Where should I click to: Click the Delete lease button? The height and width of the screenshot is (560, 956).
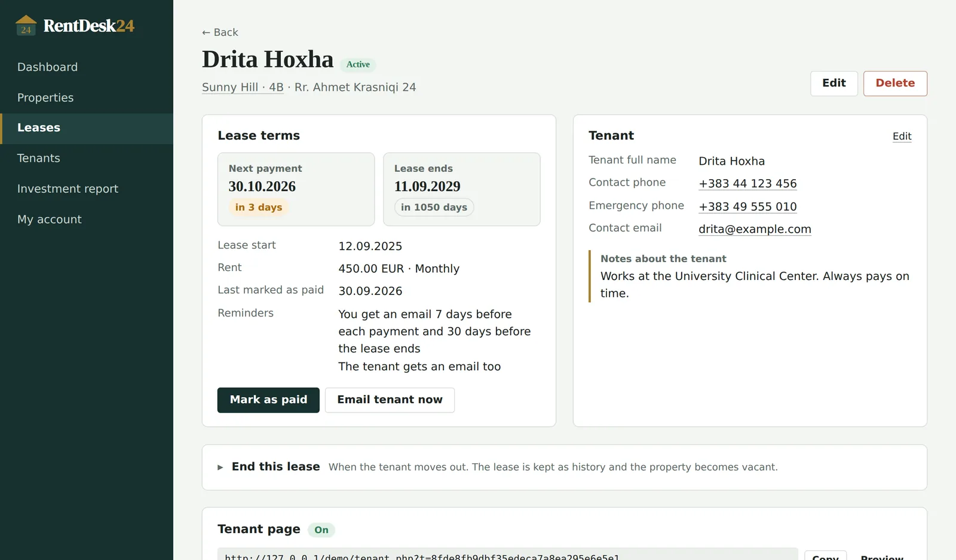coord(895,84)
